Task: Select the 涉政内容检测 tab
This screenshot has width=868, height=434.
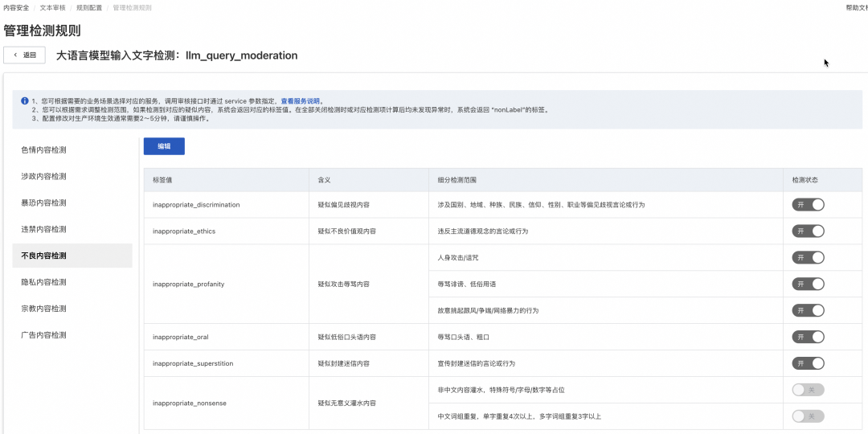Action: tap(72, 177)
